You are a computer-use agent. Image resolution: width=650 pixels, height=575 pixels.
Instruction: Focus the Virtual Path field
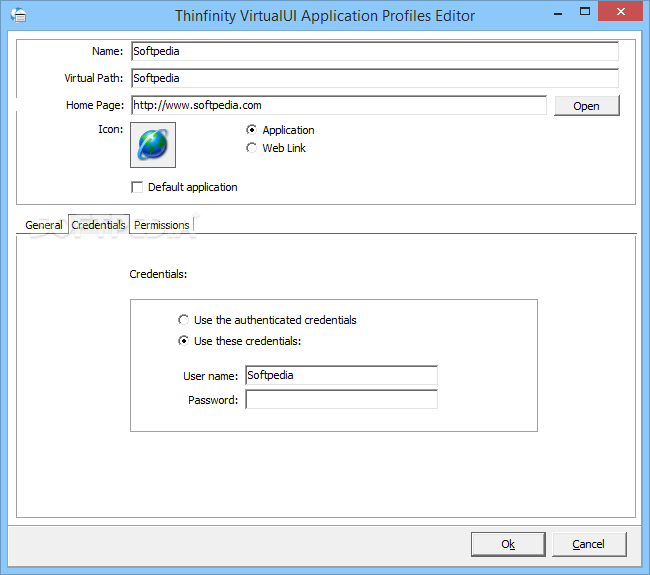pos(375,78)
